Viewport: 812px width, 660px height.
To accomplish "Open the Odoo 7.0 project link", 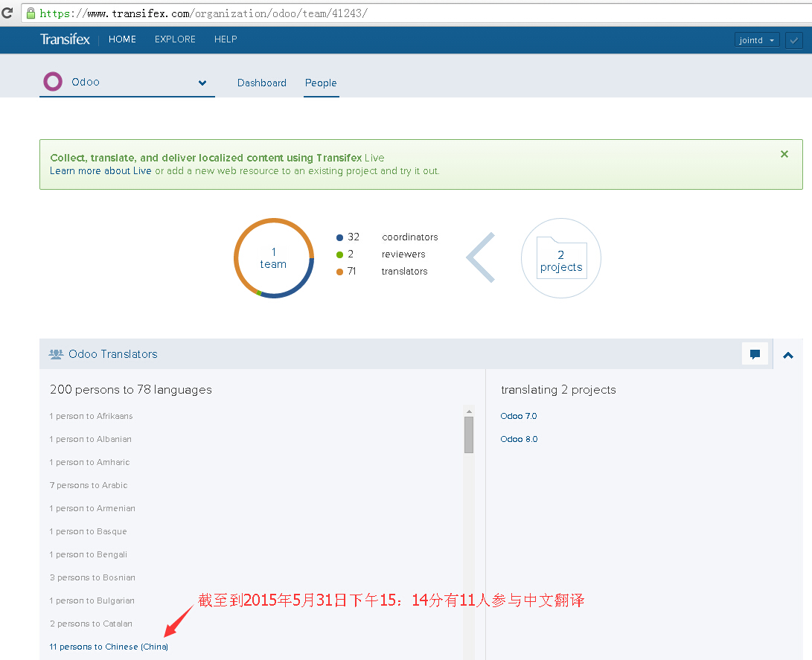I will [519, 416].
